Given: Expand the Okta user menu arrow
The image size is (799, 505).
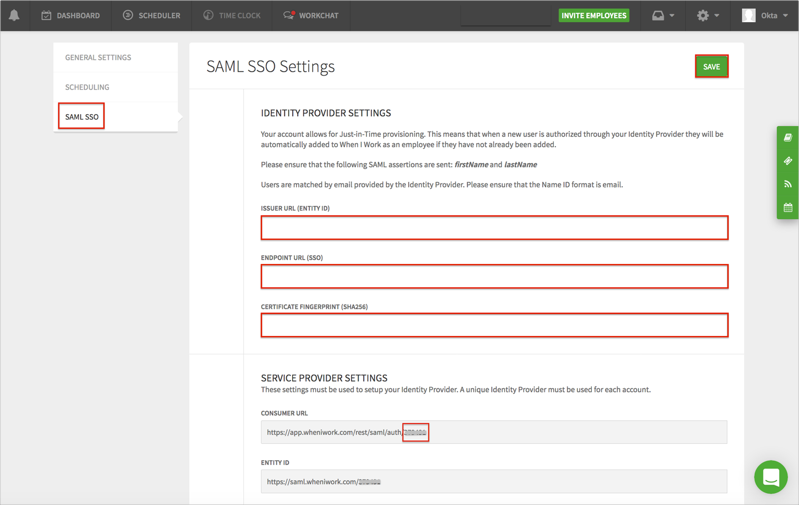Looking at the screenshot, I should (x=786, y=16).
